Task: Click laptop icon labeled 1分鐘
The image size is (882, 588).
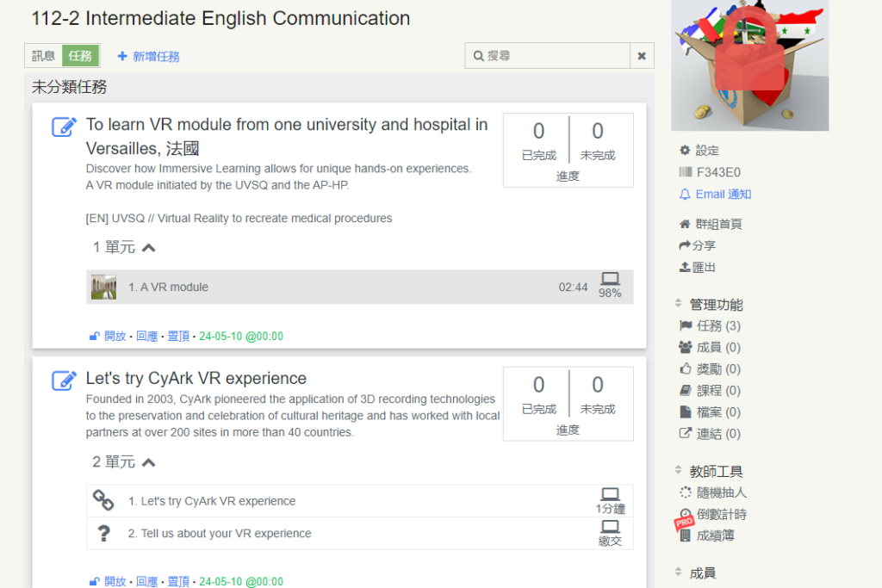Action: [x=610, y=494]
